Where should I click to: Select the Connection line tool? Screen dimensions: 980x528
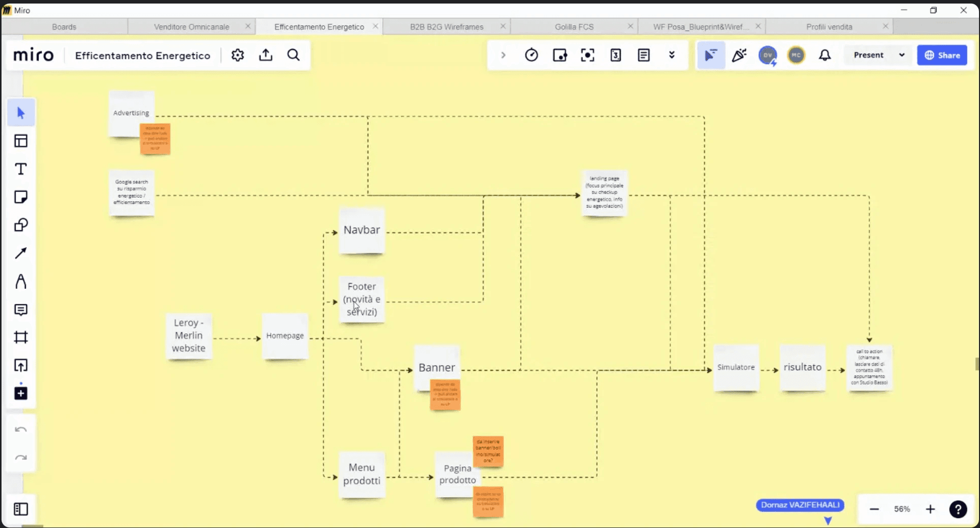tap(21, 253)
